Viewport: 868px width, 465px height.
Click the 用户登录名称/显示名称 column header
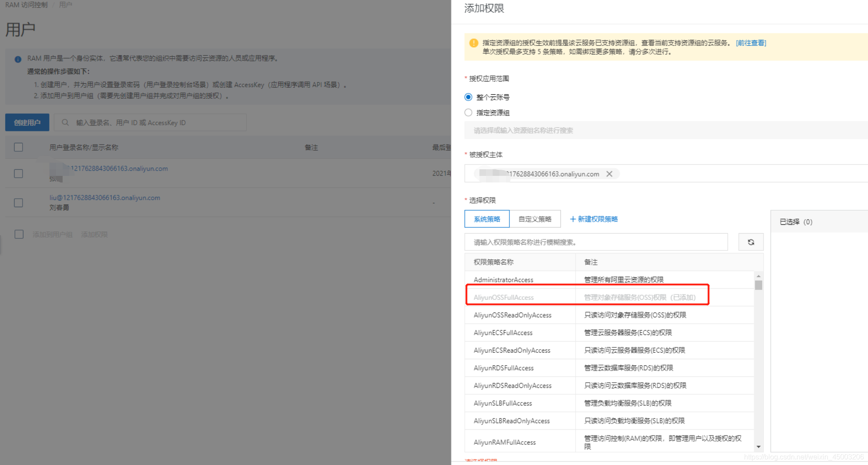[x=84, y=147]
